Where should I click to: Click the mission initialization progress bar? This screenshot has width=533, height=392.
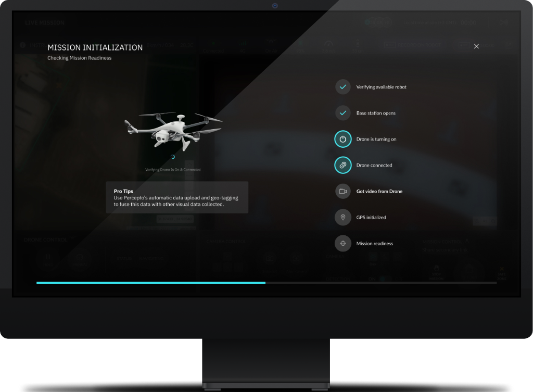(x=266, y=283)
